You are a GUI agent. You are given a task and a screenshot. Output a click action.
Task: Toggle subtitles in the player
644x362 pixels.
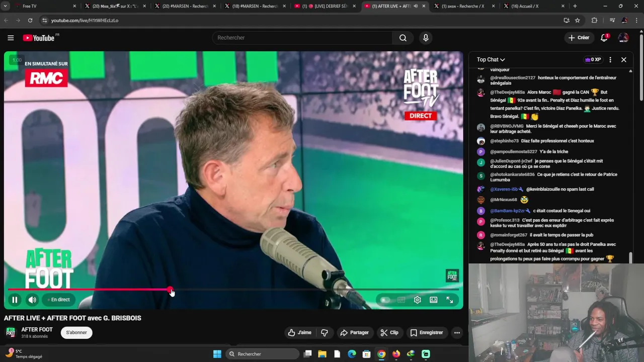[401, 300]
